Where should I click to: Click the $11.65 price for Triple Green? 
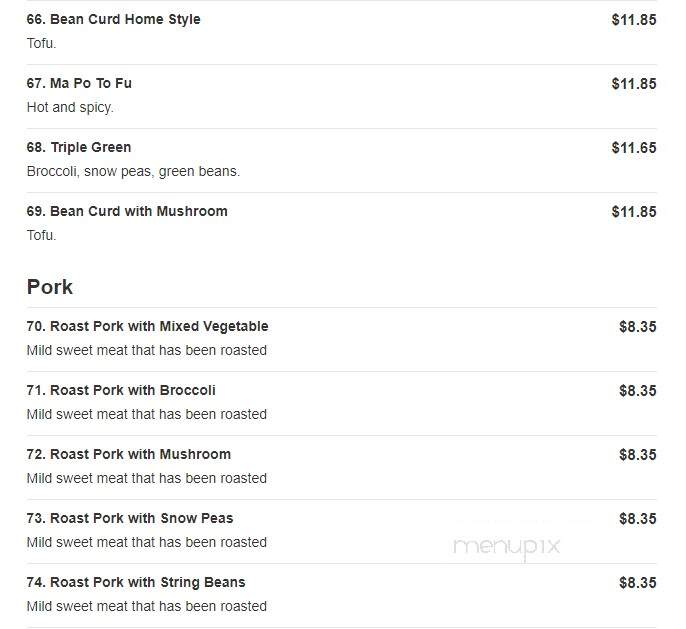point(634,148)
